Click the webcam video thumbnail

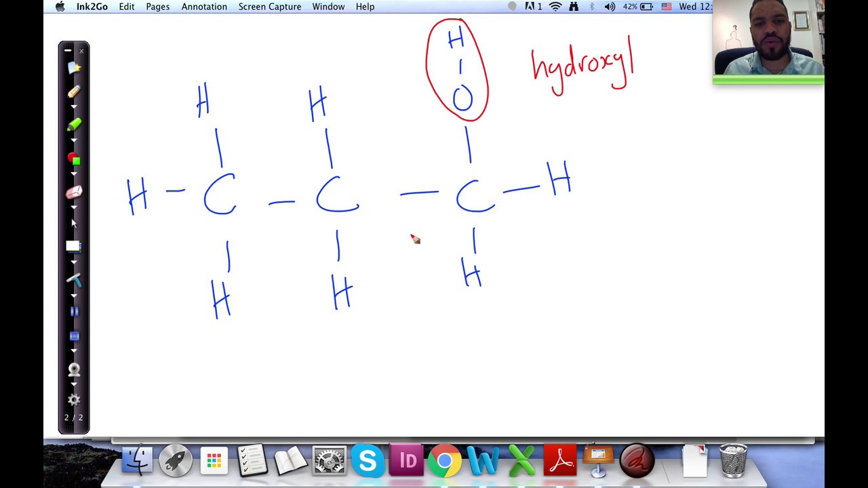[768, 41]
